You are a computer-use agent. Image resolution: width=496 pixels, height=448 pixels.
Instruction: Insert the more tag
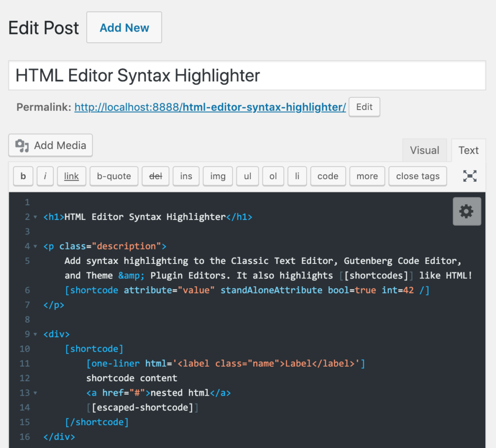point(367,176)
